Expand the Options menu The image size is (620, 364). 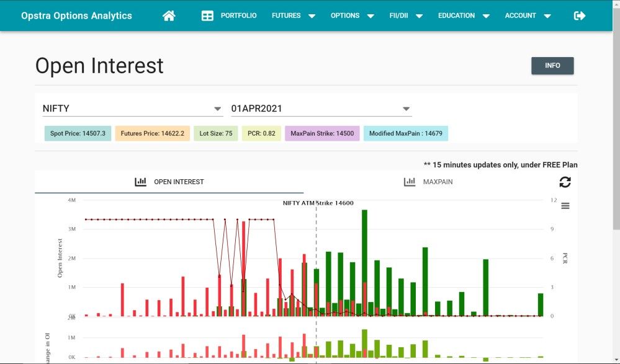coord(352,16)
